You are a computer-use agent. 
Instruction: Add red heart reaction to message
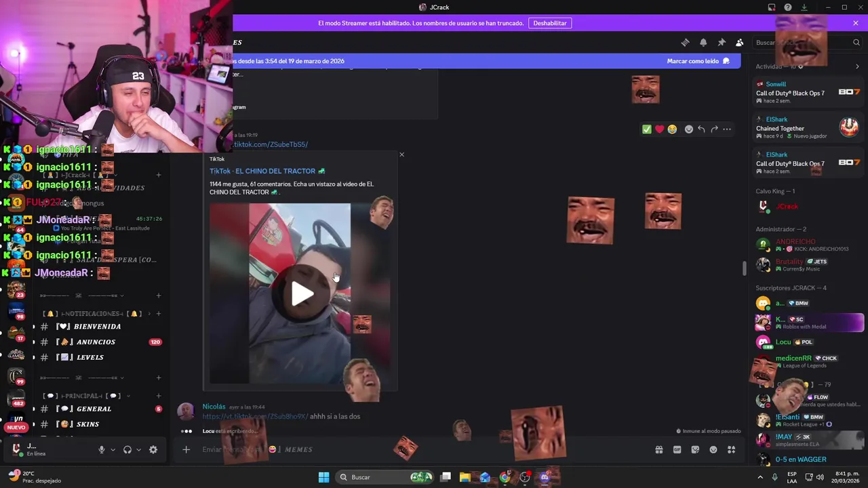(x=659, y=129)
